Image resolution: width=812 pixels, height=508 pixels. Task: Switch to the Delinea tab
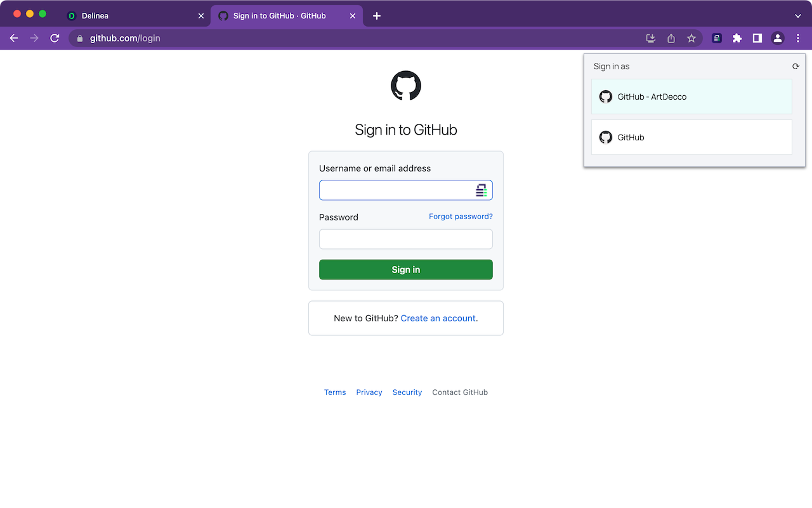136,16
